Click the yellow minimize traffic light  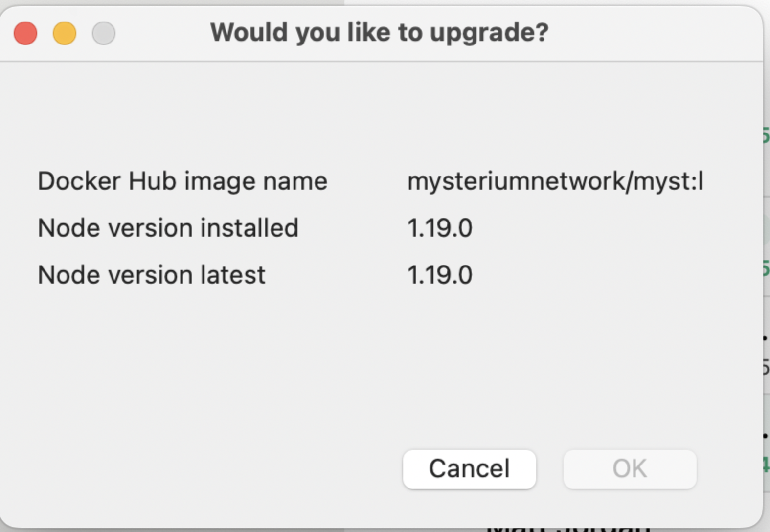coord(64,33)
